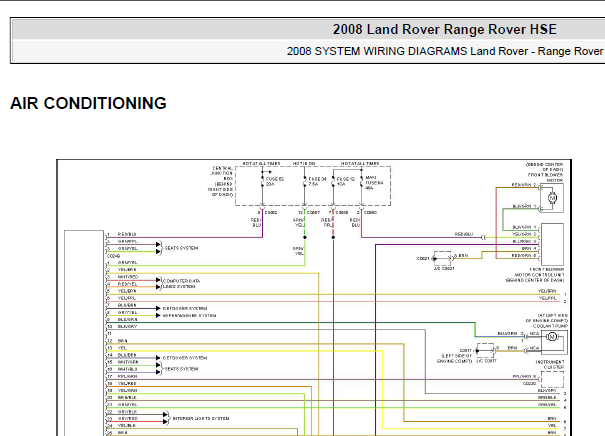Click the coolant pump motor symbol

[552, 337]
